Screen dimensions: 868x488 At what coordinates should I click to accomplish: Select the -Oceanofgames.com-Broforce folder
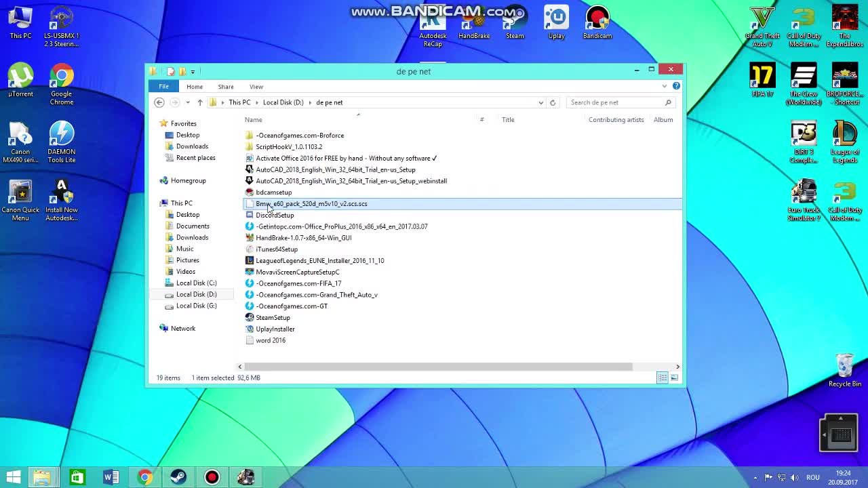(x=300, y=136)
